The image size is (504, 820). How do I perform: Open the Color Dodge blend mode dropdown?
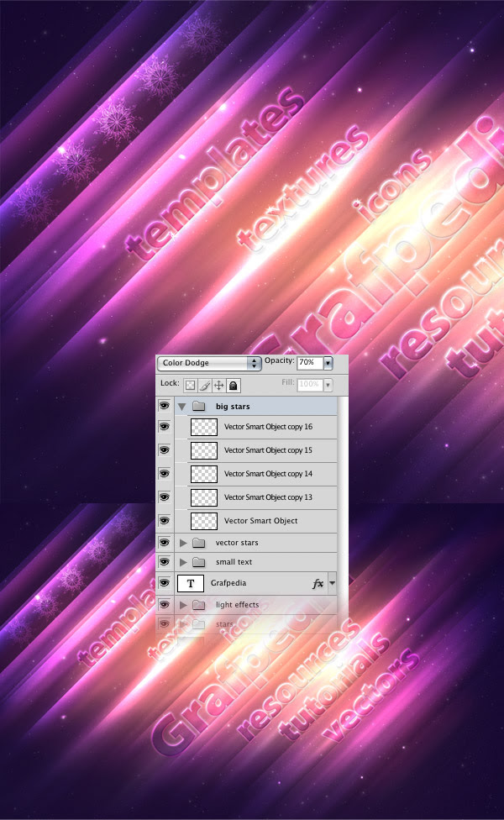[x=209, y=363]
